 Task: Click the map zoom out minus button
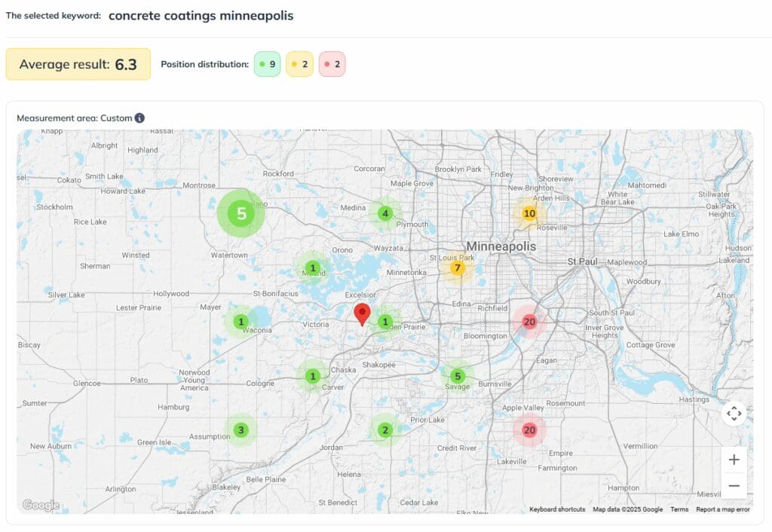click(734, 486)
